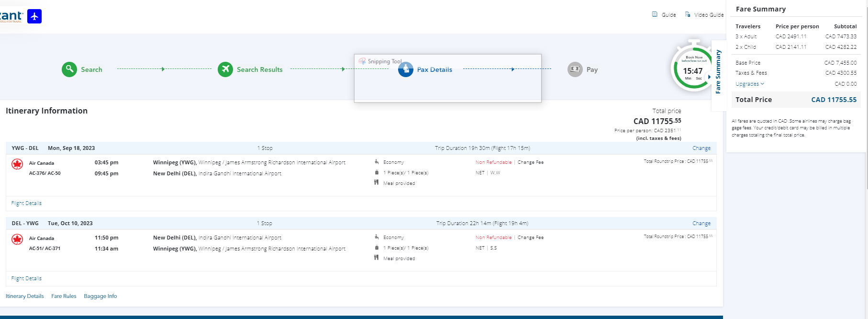Open the Fare Rules tab

64,296
